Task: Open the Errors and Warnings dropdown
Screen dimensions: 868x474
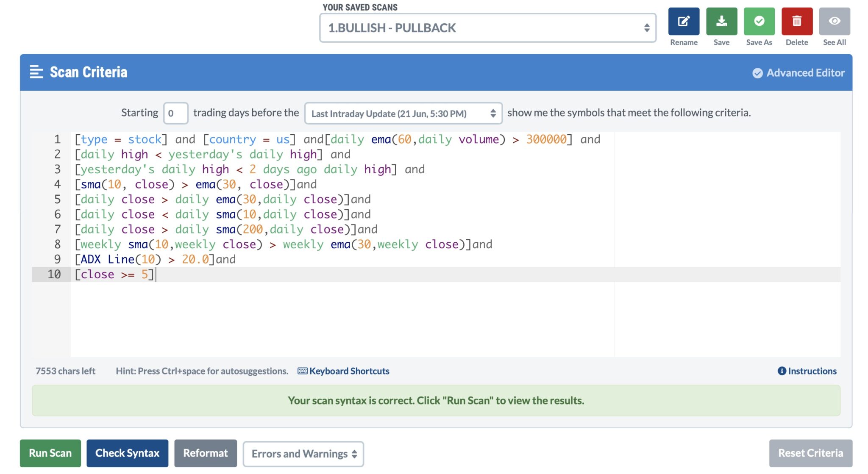Action: 303,454
